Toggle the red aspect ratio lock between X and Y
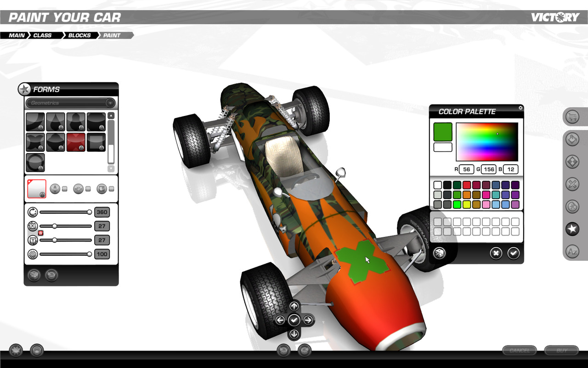 [x=40, y=233]
